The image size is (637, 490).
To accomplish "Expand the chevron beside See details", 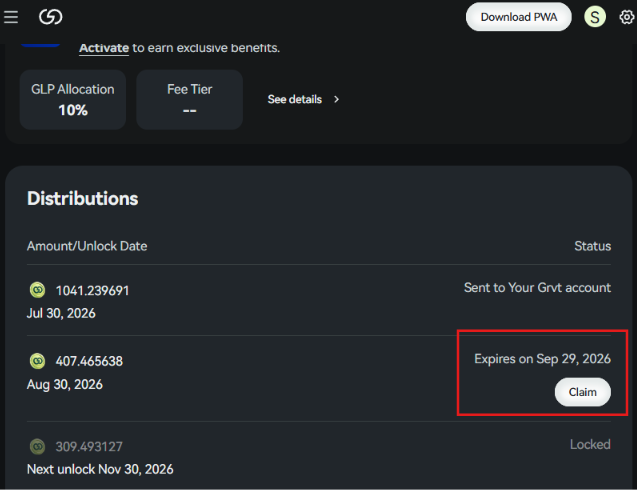I will [336, 99].
